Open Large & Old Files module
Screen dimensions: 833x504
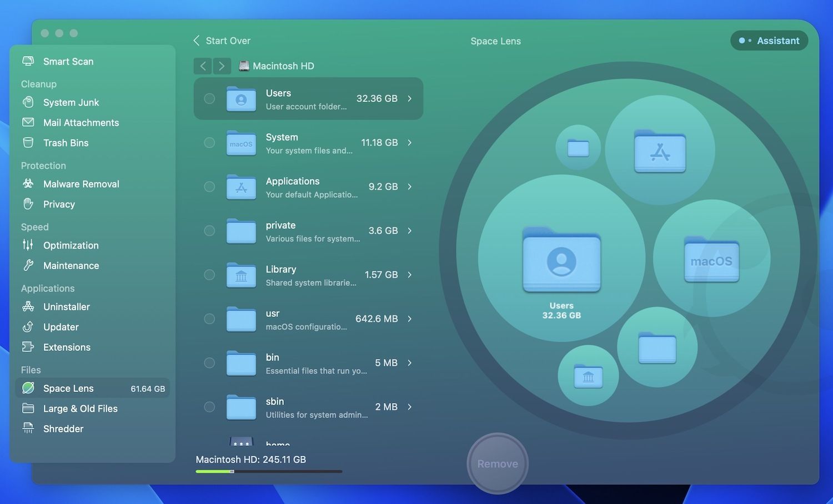pos(80,409)
